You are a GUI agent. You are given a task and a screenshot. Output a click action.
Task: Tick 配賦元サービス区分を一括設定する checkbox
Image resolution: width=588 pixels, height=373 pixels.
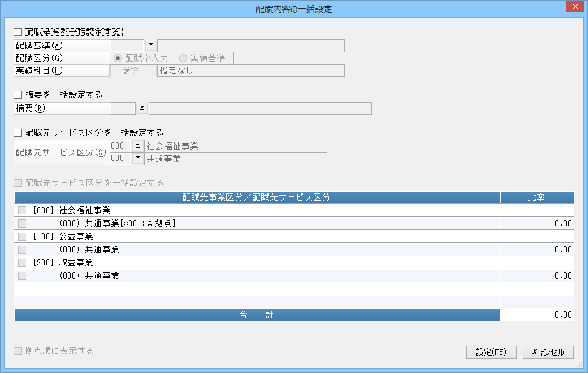(17, 132)
